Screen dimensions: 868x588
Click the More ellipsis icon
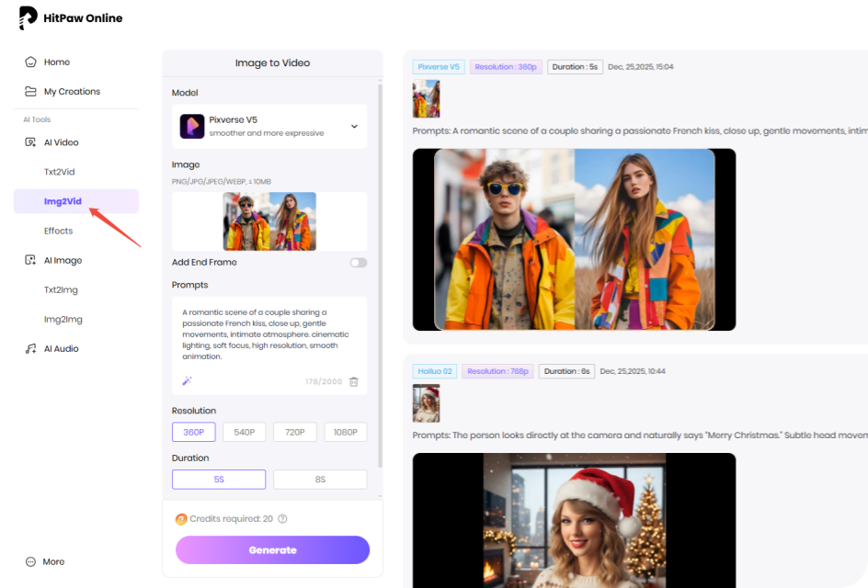point(30,561)
